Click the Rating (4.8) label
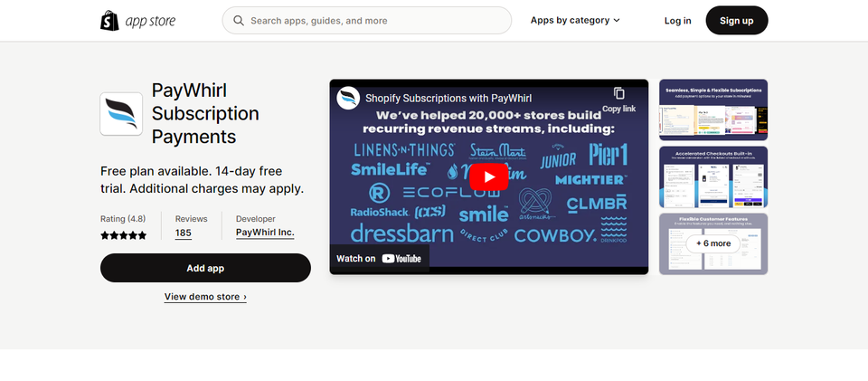The image size is (868, 381). [123, 219]
